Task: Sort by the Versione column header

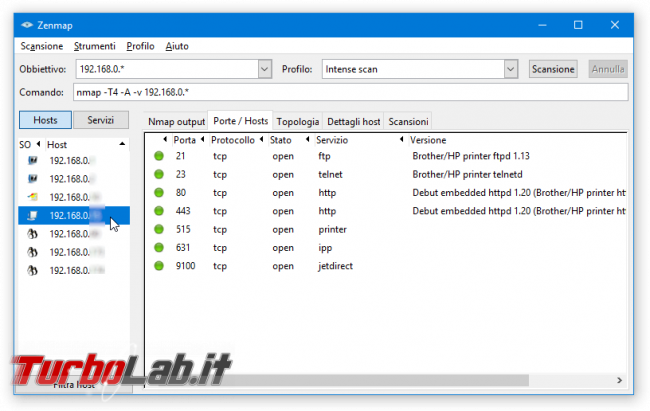Action: (428, 140)
